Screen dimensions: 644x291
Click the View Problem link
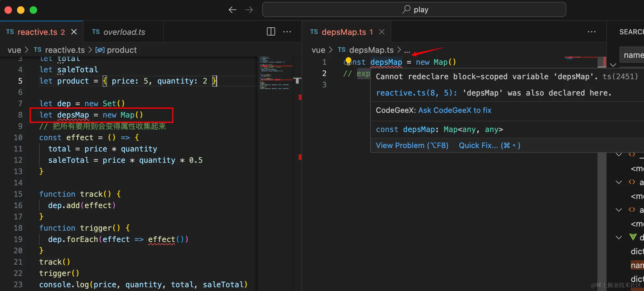(x=412, y=145)
